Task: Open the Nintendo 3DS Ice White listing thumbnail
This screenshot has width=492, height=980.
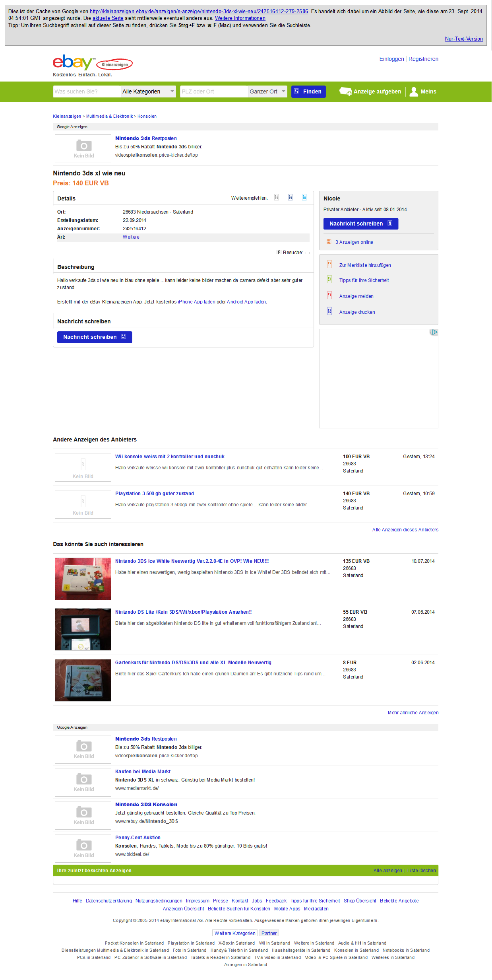Action: (83, 579)
